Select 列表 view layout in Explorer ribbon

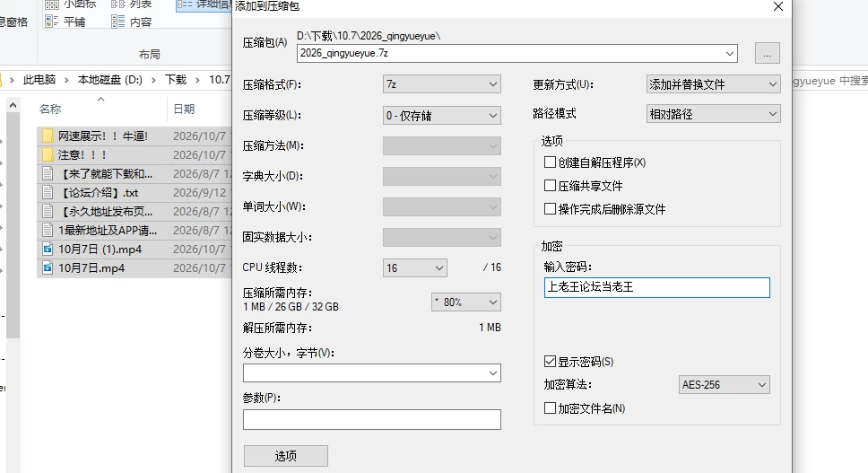[x=131, y=4]
